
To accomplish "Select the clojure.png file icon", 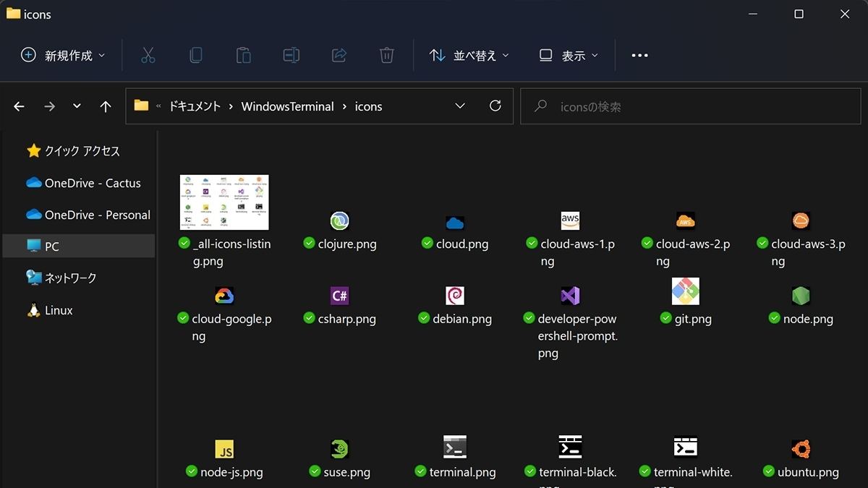I will tap(339, 221).
